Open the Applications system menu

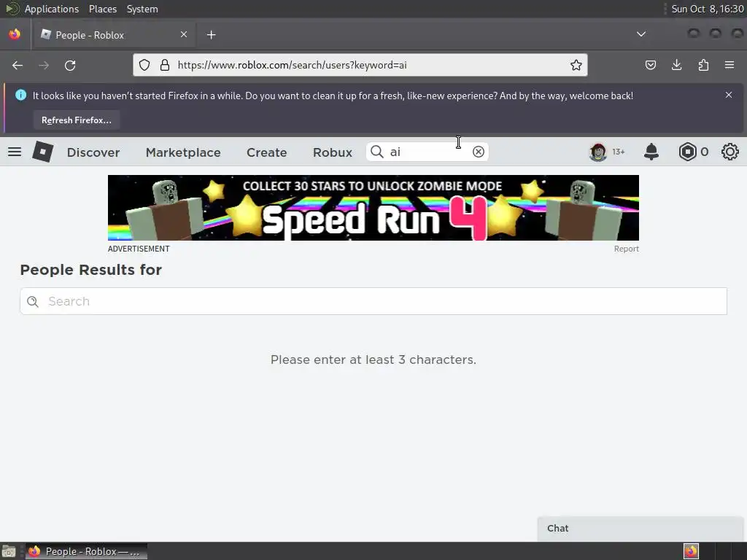pyautogui.click(x=52, y=9)
